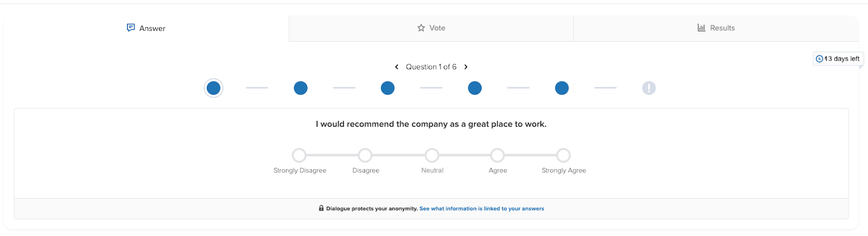This screenshot has width=868, height=236.
Task: Click the Answer speech bubble icon
Action: point(131,28)
